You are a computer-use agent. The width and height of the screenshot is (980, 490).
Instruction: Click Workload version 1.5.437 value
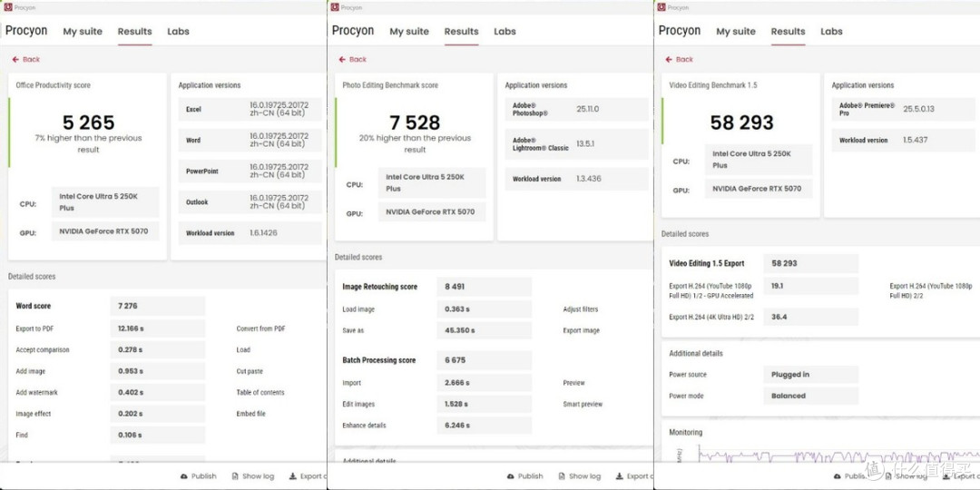tap(915, 140)
